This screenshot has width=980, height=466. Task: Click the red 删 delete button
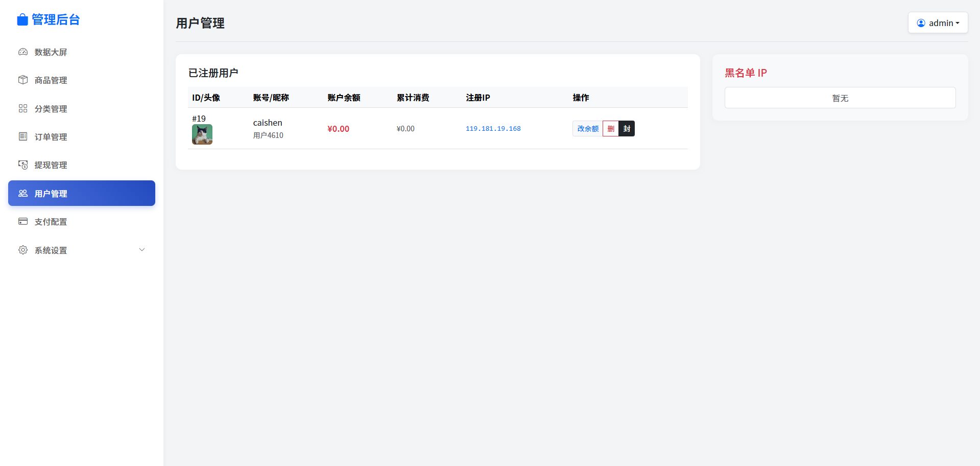point(610,129)
